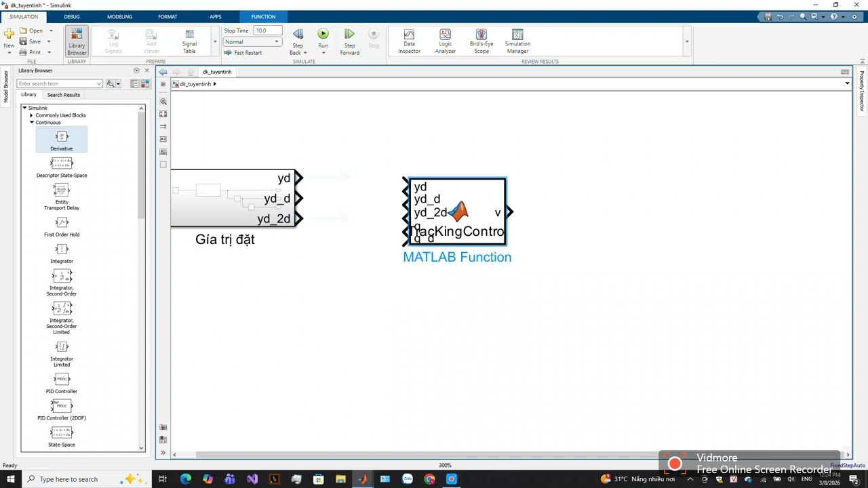Open the Library Browser toolstrip button
This screenshot has height=488, width=868.
77,41
